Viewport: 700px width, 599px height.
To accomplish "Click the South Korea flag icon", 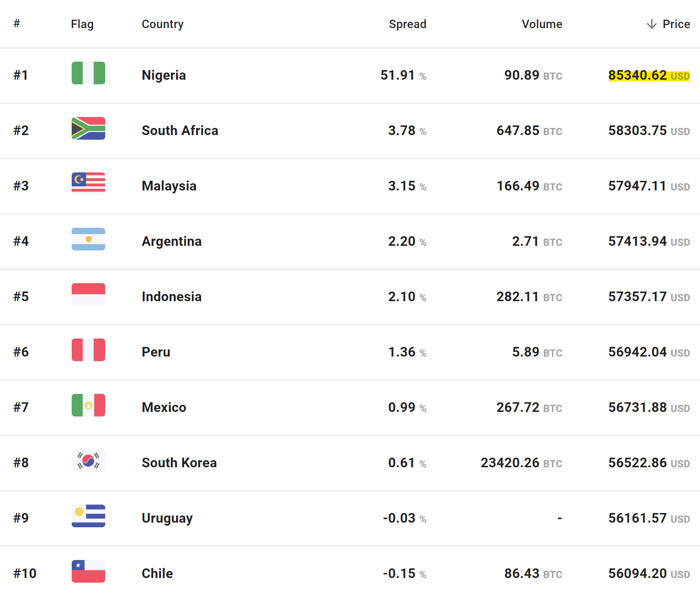I will pos(88,461).
